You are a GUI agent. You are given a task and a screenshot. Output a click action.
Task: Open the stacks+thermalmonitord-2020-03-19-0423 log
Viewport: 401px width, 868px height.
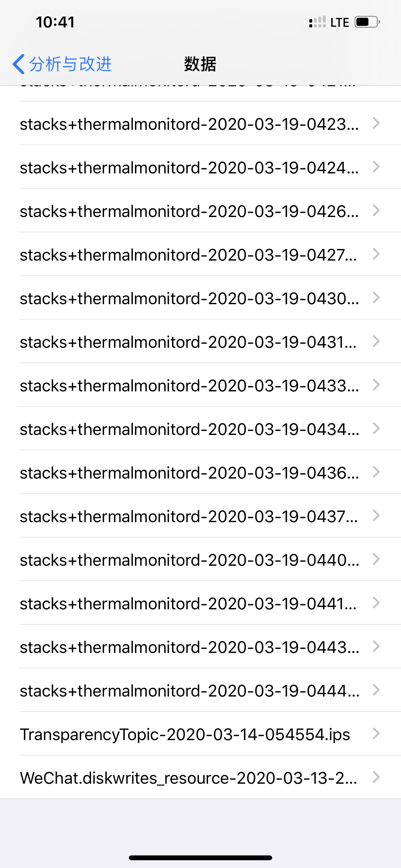(189, 124)
